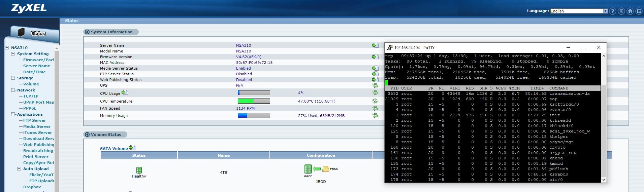Open Media Server Status row arrow icon
Viewport: 644px width, 192px height.
375,68
